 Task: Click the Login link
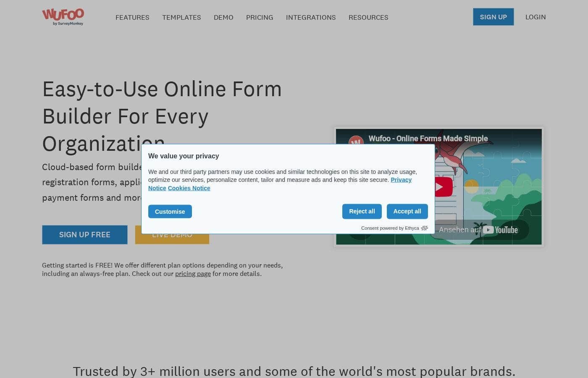(x=535, y=17)
